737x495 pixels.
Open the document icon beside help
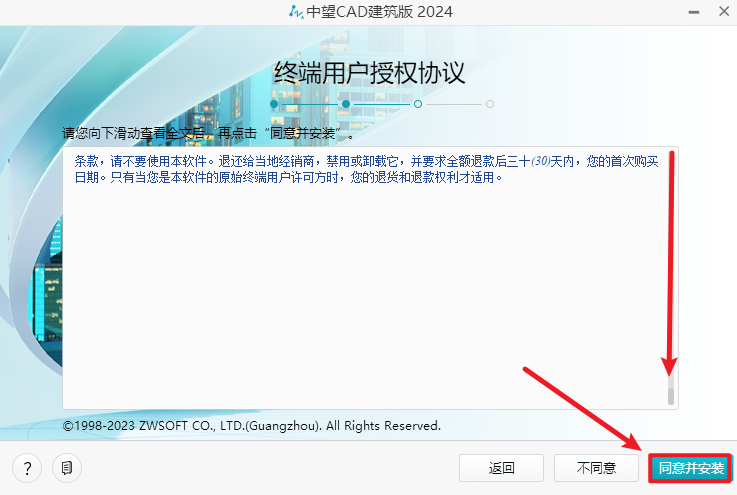coord(66,467)
